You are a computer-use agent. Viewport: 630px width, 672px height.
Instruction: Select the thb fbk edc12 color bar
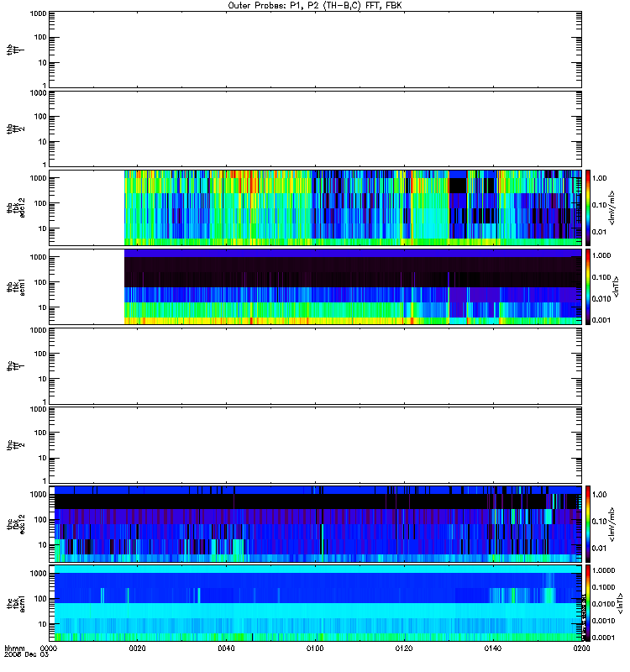(x=588, y=207)
